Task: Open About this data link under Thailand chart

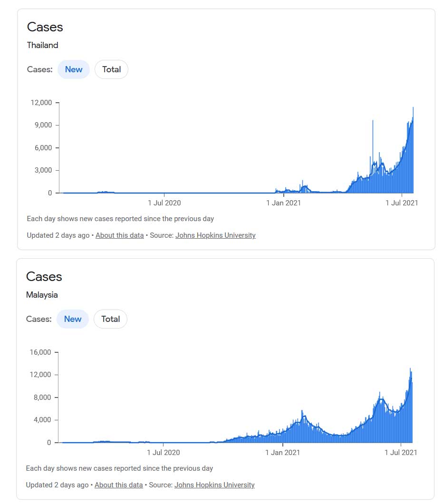Action: (x=119, y=235)
